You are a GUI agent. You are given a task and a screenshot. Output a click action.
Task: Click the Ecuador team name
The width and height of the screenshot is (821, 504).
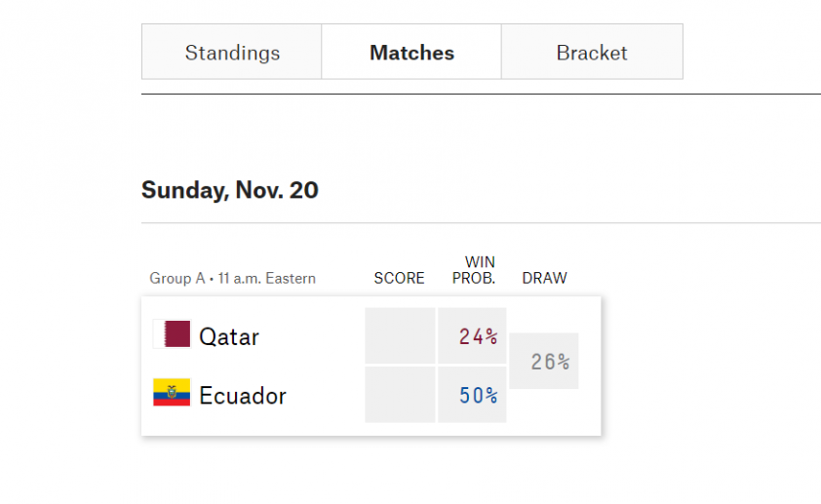[243, 395]
